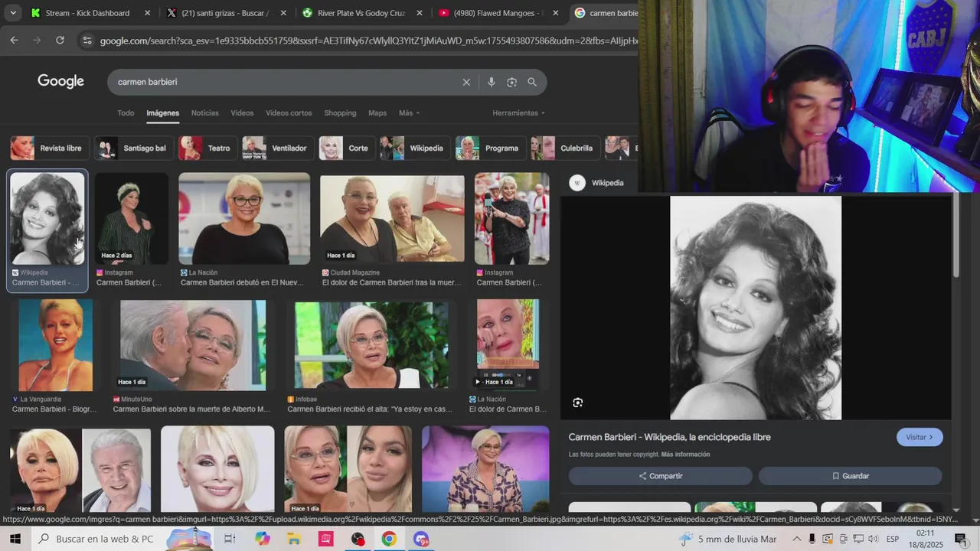Click the Wikipedia source icon in preview panel
The height and width of the screenshot is (551, 980).
coord(577,183)
